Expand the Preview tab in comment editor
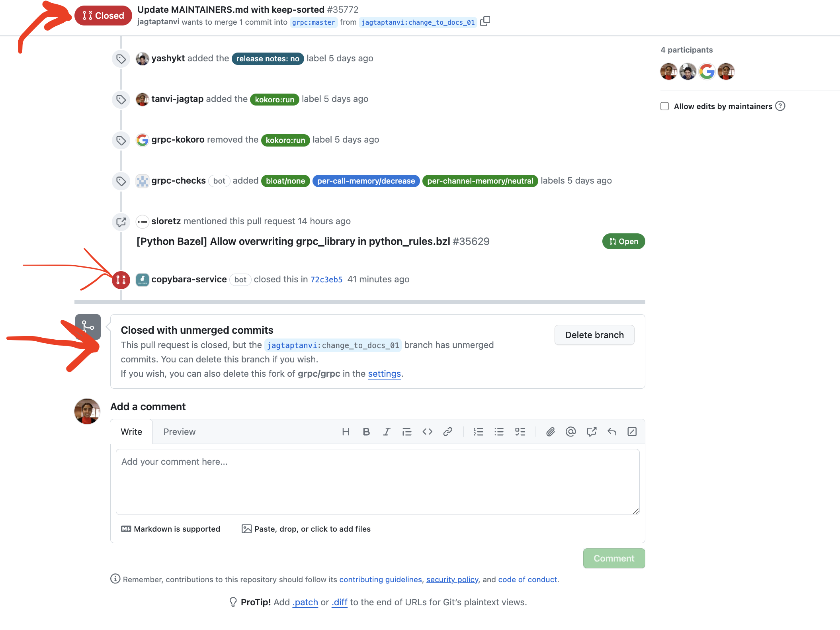This screenshot has width=840, height=630. tap(179, 431)
